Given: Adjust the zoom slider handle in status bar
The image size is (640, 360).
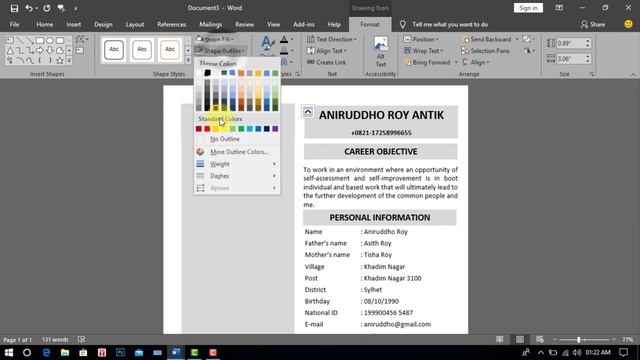Looking at the screenshot, I should click(578, 340).
